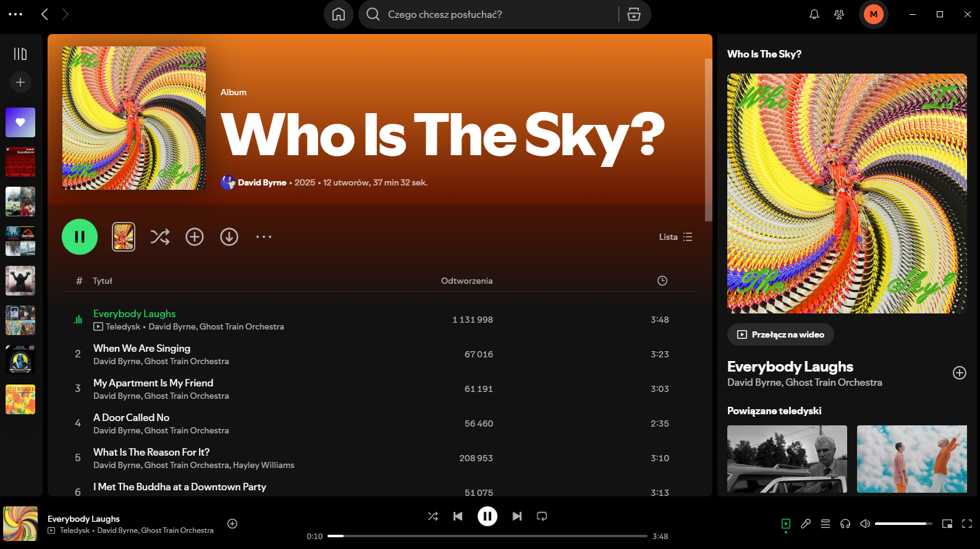The width and height of the screenshot is (980, 549).
Task: Open the notifications bell
Action: (x=814, y=14)
